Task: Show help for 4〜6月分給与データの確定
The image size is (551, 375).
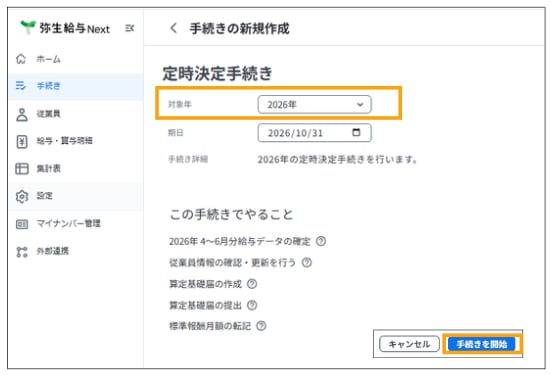Action: [320, 241]
